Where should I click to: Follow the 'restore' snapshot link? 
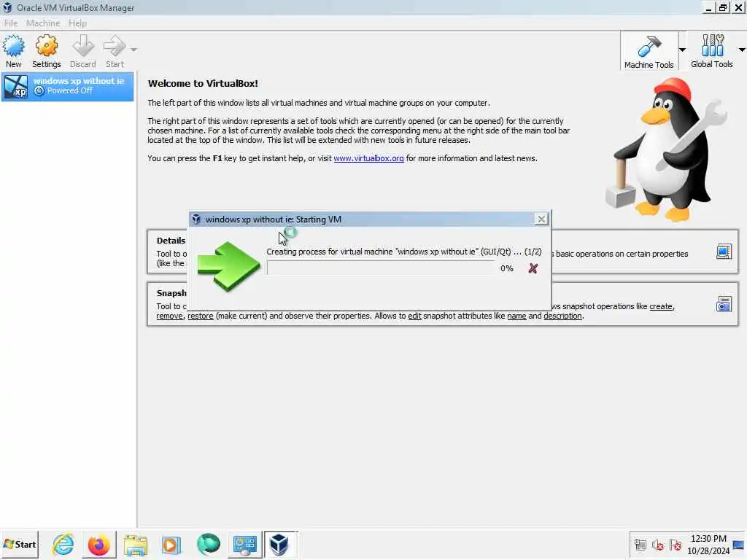200,316
